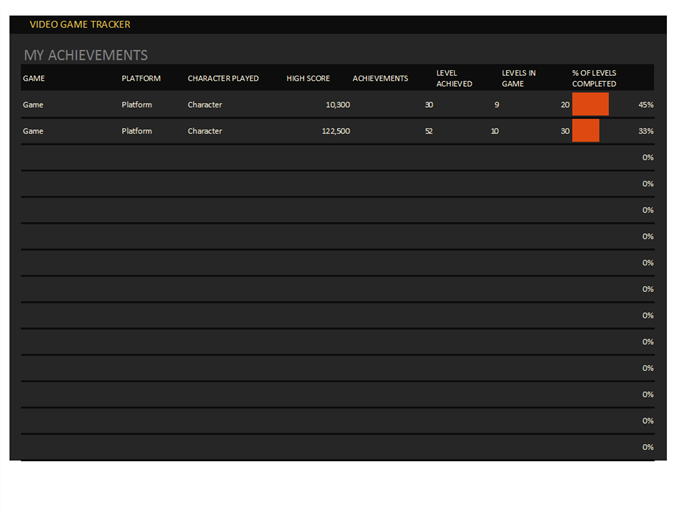The height and width of the screenshot is (520, 675).
Task: Click the GAME column header
Action: [34, 78]
